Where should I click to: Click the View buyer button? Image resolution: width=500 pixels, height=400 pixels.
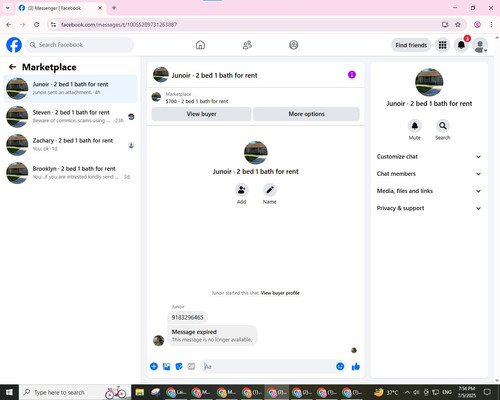pos(201,114)
